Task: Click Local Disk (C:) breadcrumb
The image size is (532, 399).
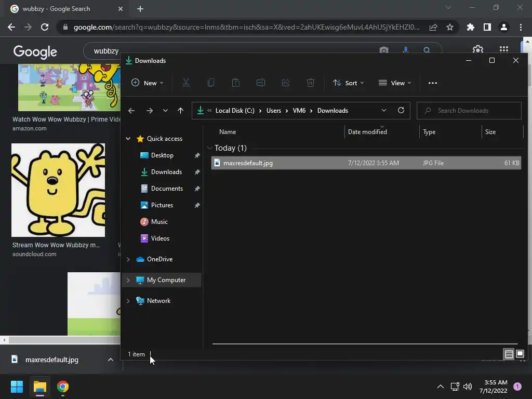Action: tap(235, 111)
